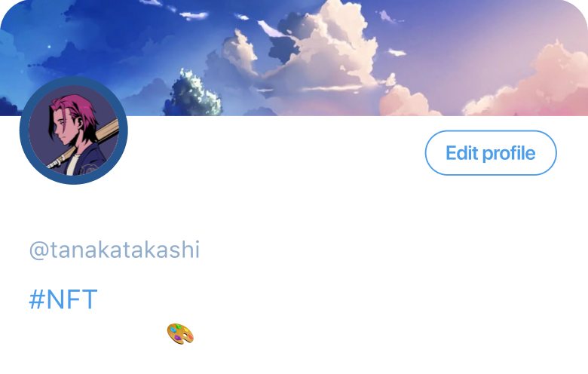
Task: Open the #NFT hashtag link
Action: [x=63, y=299]
